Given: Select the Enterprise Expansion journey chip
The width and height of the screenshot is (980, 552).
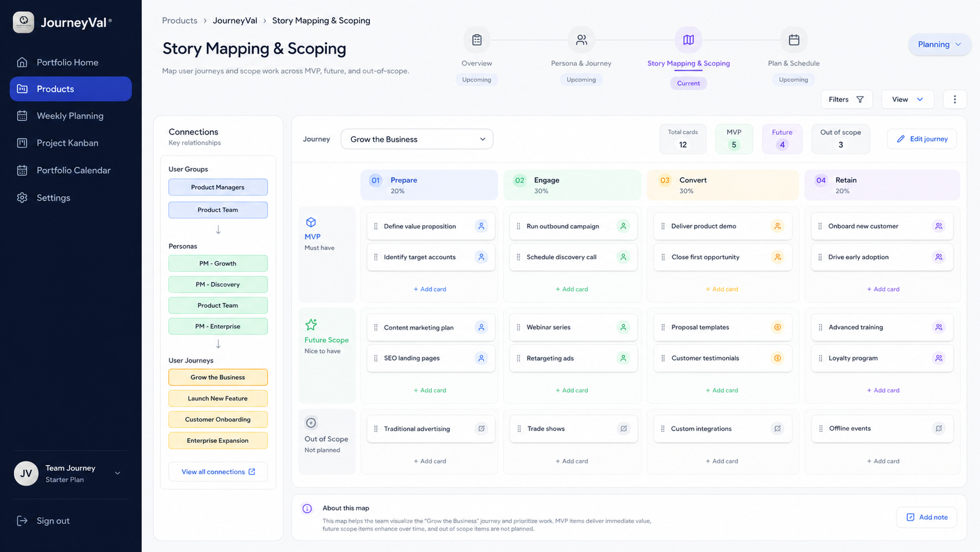Looking at the screenshot, I should pyautogui.click(x=218, y=441).
